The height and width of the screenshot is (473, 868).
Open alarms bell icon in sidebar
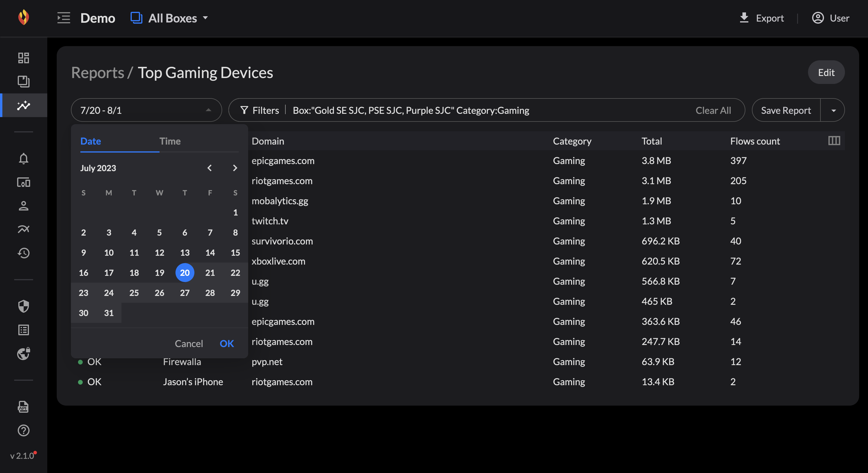coord(24,158)
